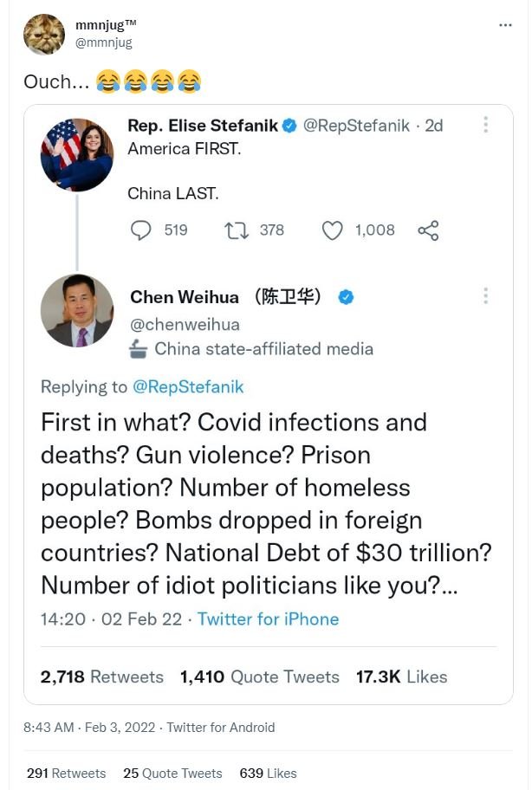Click Chen Weihua's profile picture

coord(76,312)
